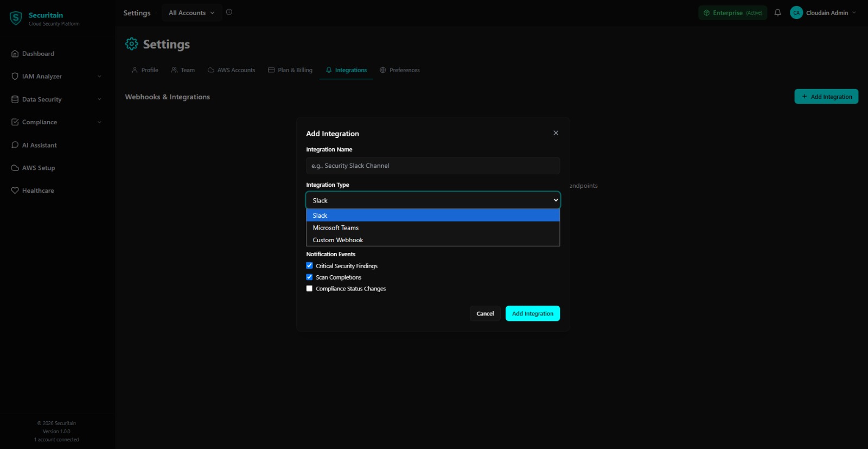
Task: Select Microsoft Teams integration type
Action: pos(433,227)
